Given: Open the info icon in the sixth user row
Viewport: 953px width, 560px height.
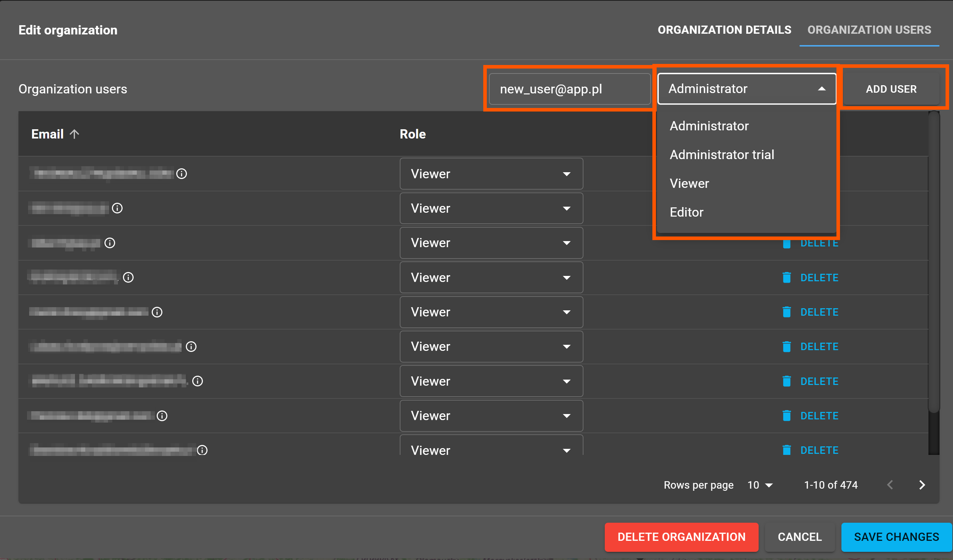Looking at the screenshot, I should pyautogui.click(x=191, y=347).
